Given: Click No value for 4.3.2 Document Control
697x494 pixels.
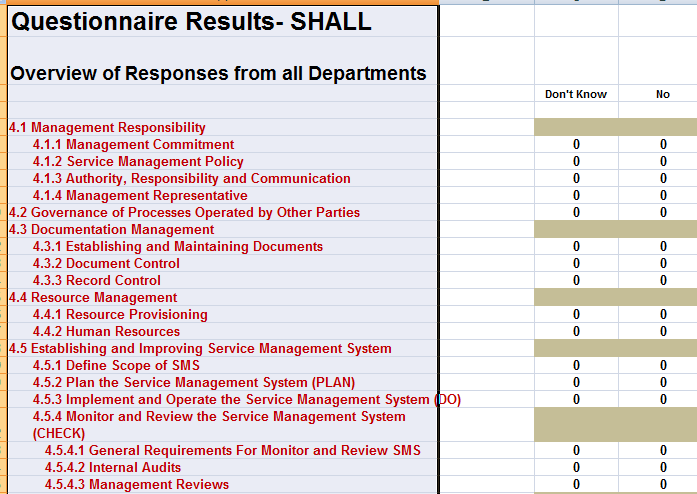Looking at the screenshot, I should pos(663,263).
